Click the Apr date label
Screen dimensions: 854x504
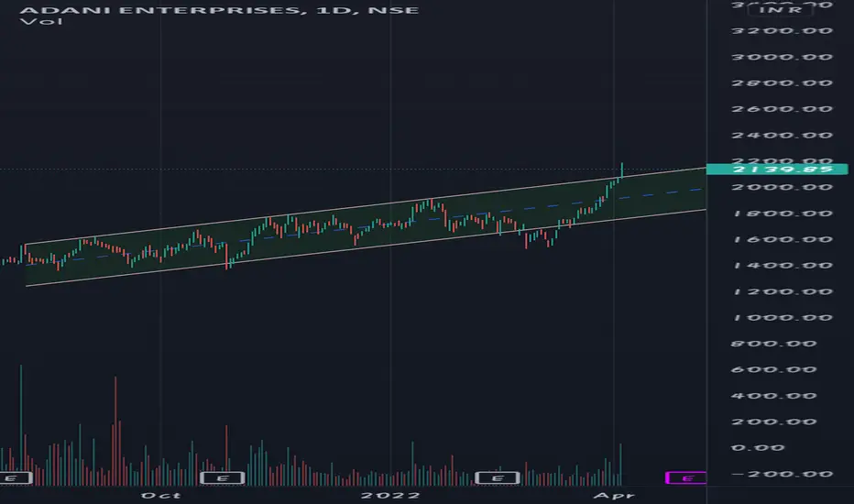614,495
